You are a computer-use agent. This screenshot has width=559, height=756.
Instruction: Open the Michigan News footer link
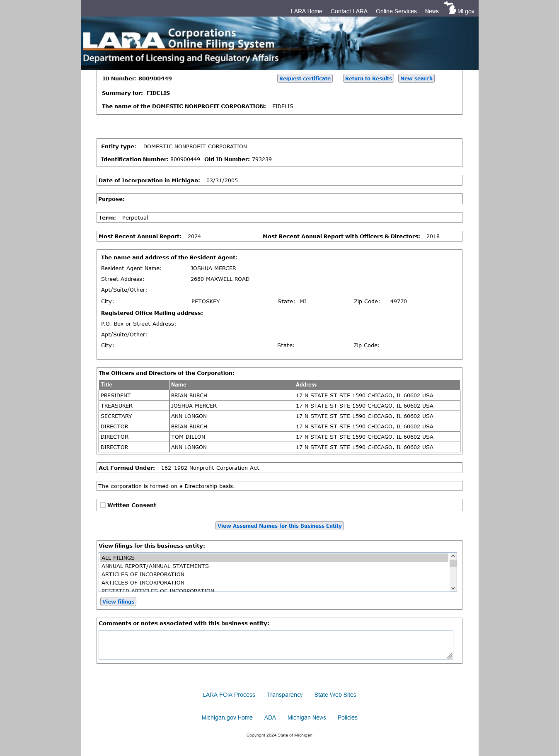tap(307, 717)
